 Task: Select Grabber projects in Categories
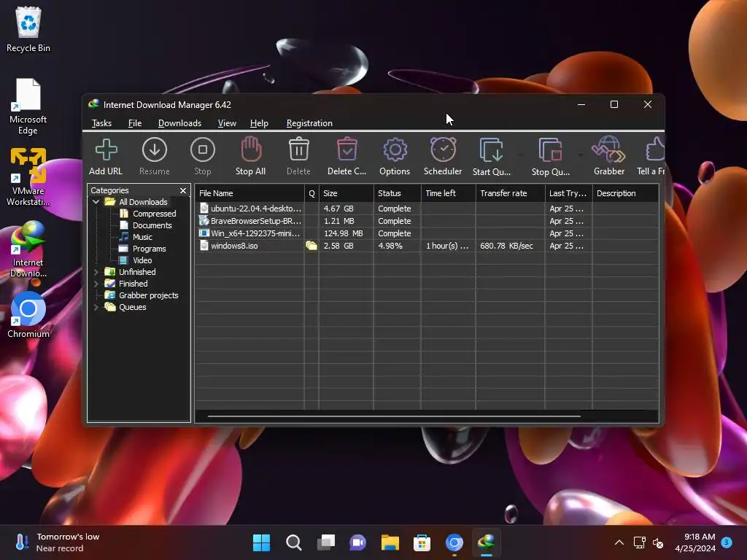[148, 295]
